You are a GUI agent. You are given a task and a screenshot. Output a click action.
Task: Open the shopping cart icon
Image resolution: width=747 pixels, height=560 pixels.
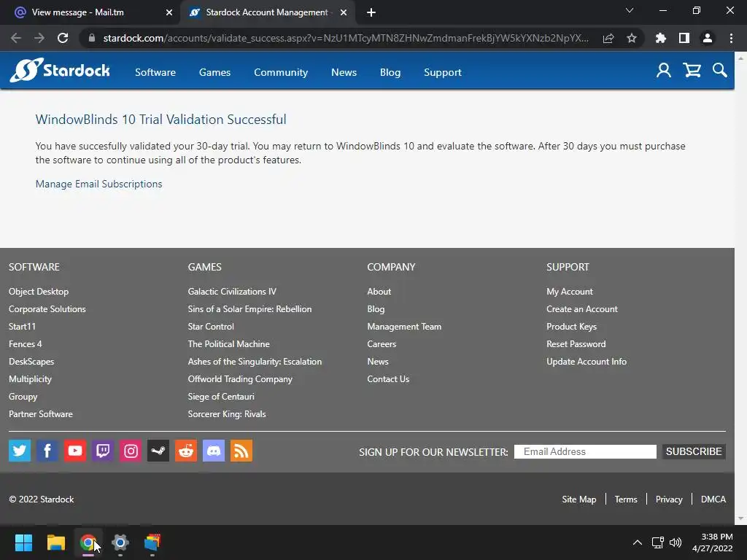tap(692, 71)
